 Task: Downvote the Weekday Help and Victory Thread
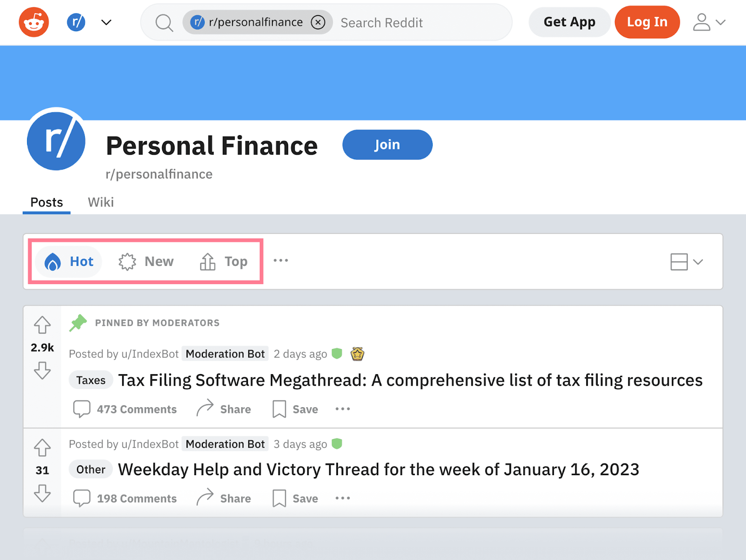tap(42, 493)
